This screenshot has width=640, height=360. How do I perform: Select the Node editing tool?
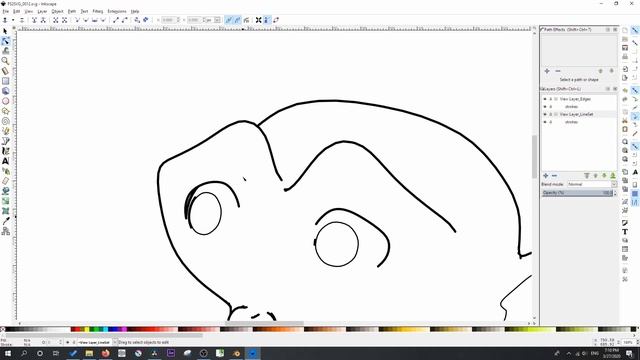click(5, 41)
